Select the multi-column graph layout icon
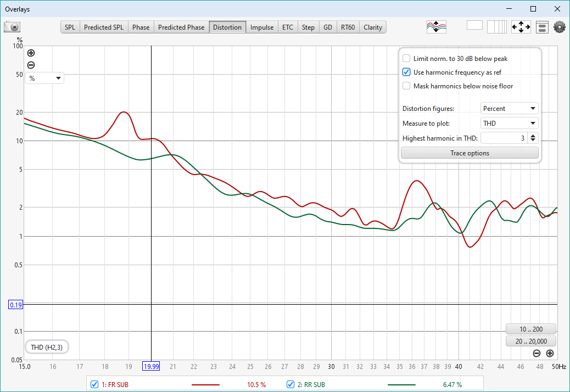570x392 pixels. click(496, 27)
